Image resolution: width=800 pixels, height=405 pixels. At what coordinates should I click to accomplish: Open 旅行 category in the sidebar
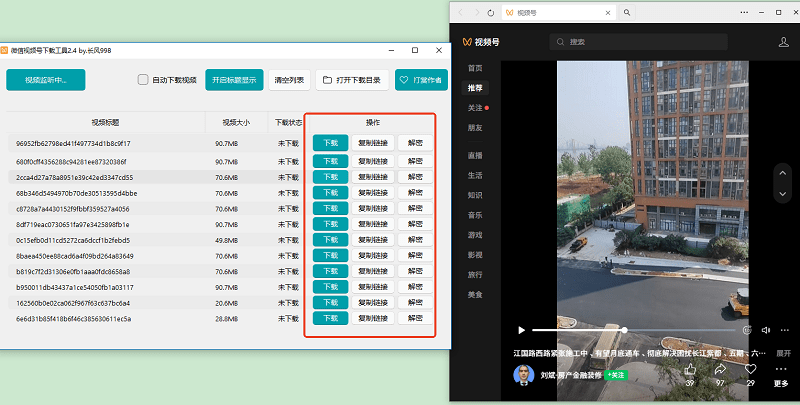475,274
